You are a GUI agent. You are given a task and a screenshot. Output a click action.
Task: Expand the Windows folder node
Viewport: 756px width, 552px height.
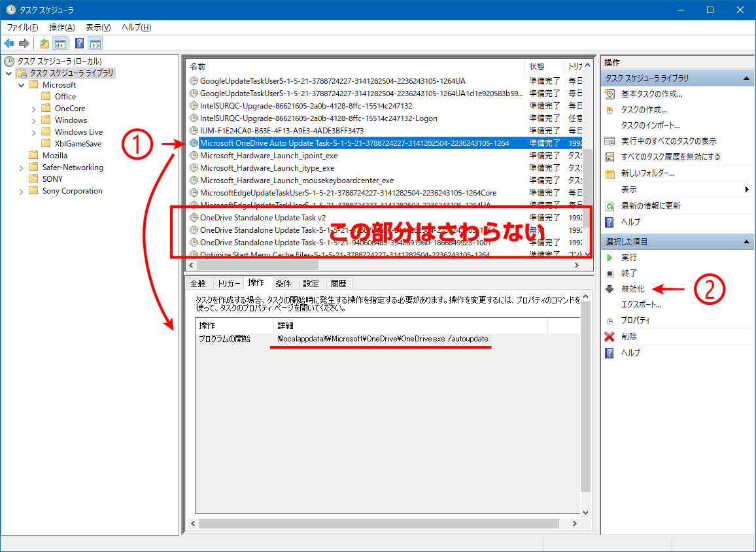(33, 120)
